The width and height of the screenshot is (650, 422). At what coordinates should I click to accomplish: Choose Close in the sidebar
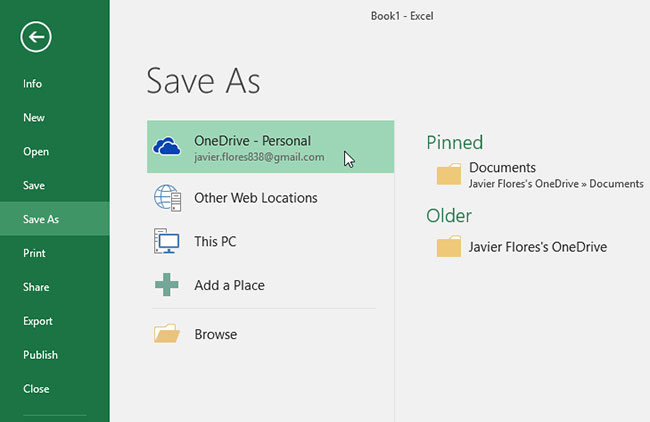click(55, 389)
